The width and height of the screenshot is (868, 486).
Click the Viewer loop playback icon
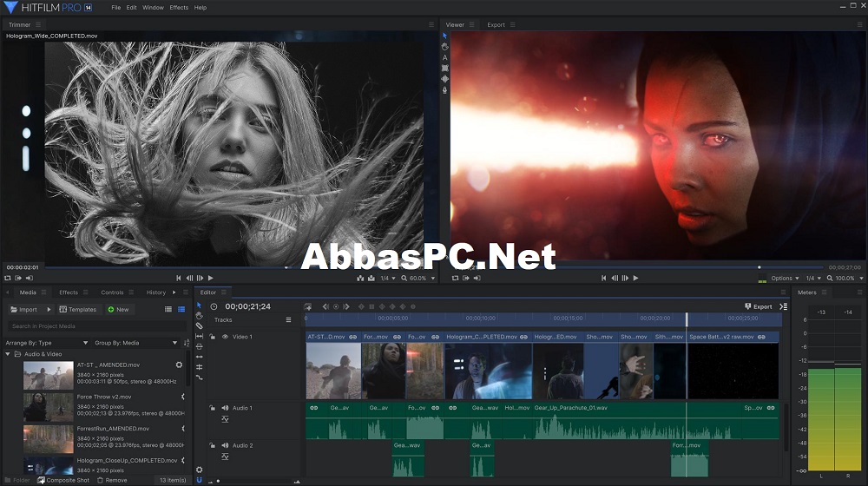pyautogui.click(x=455, y=278)
